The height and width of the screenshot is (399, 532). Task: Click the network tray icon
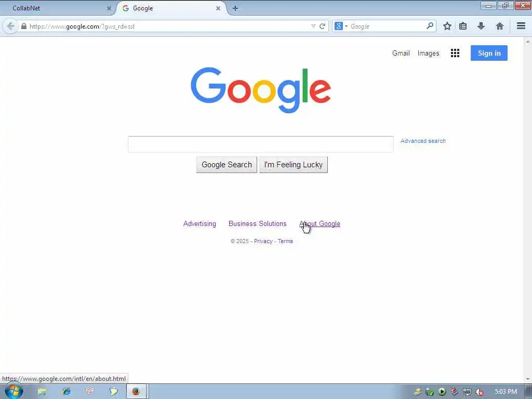click(x=467, y=392)
